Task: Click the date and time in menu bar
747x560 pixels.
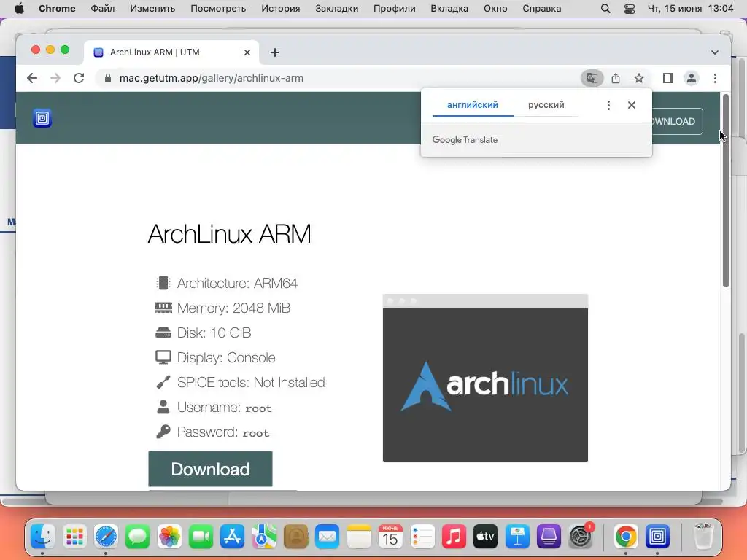Action: click(690, 9)
